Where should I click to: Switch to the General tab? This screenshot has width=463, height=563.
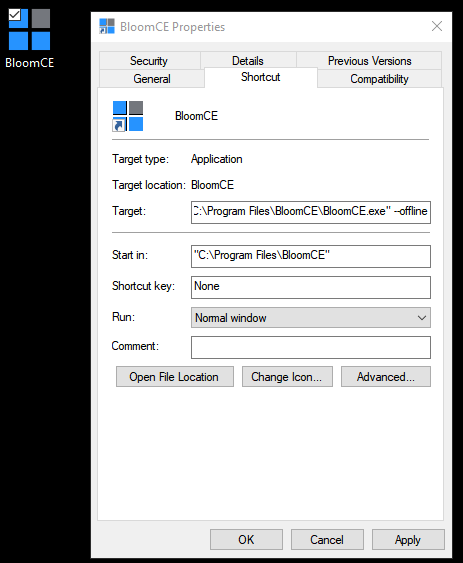[152, 79]
